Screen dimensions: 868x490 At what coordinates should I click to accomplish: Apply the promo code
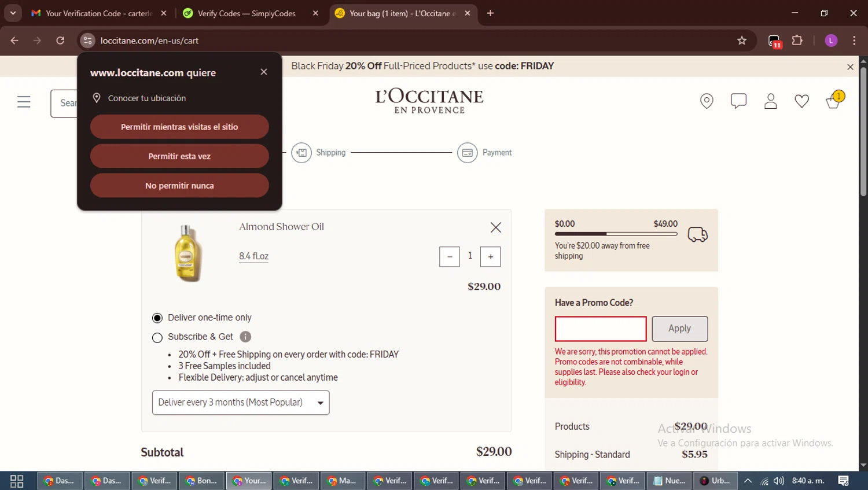(x=680, y=329)
